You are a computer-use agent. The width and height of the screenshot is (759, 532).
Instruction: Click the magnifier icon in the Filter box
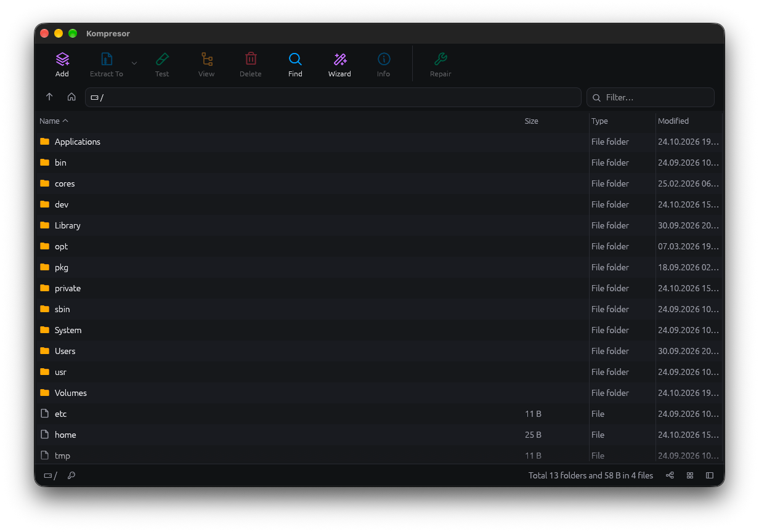pos(597,97)
